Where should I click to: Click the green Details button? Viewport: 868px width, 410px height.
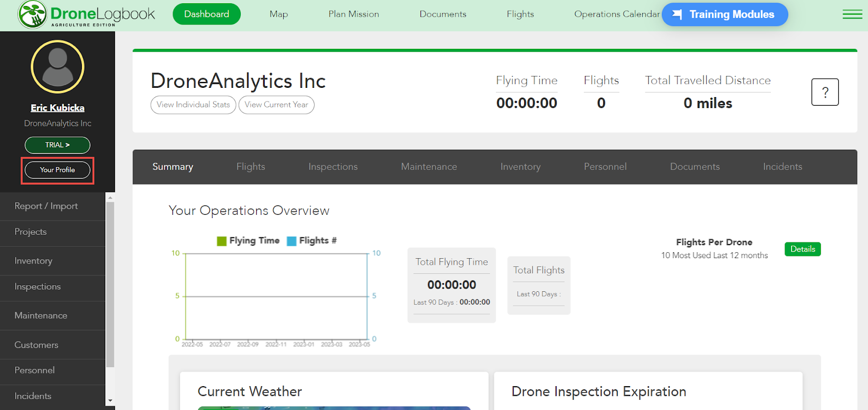point(802,249)
